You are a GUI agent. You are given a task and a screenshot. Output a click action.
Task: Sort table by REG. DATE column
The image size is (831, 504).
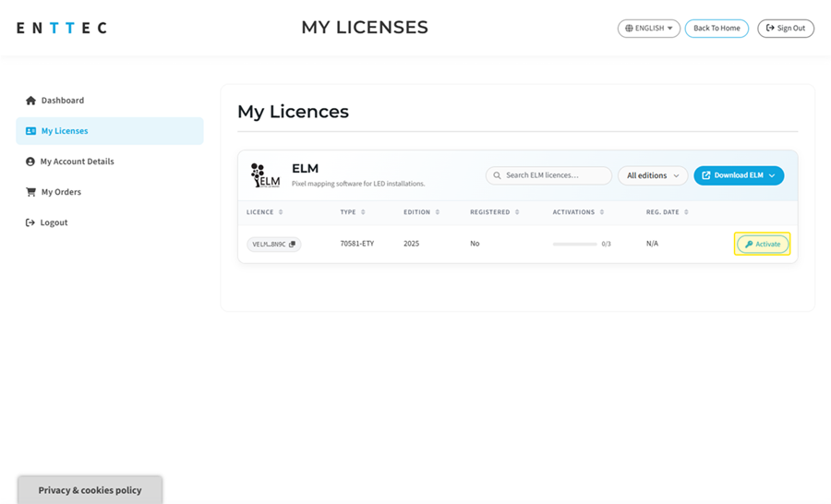point(667,212)
